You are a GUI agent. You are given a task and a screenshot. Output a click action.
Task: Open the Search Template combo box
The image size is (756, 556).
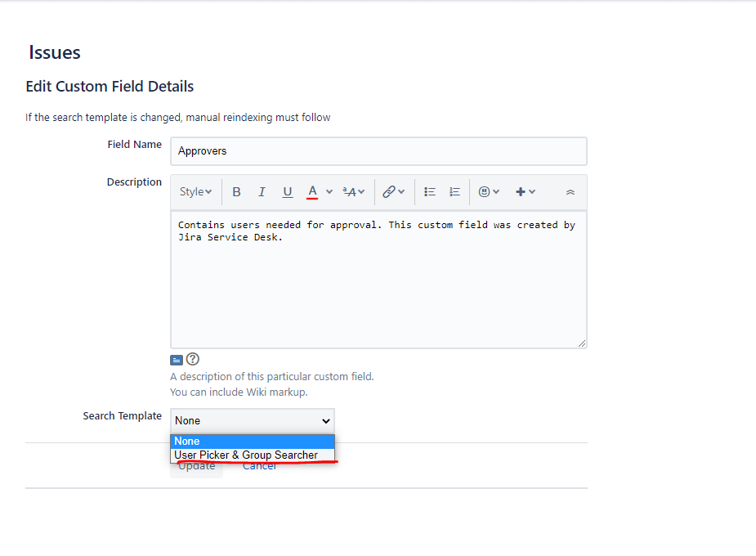(253, 420)
